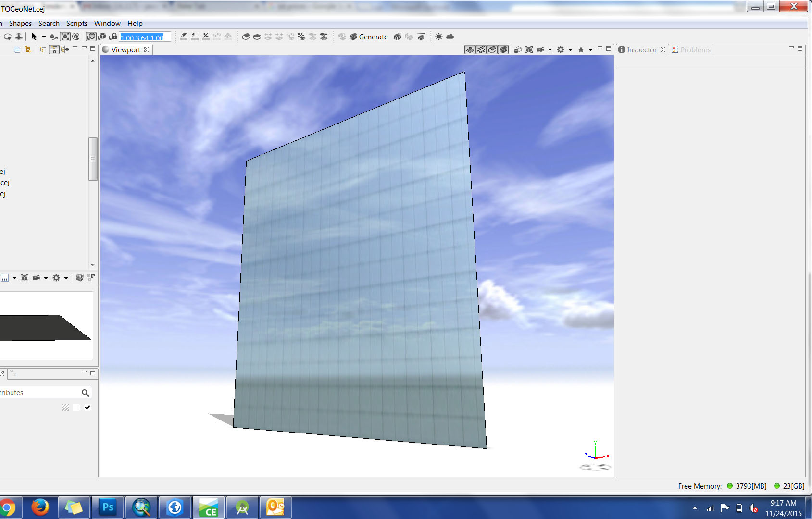Toggle models visibility in viewport
812x519 pixels.
(503, 49)
